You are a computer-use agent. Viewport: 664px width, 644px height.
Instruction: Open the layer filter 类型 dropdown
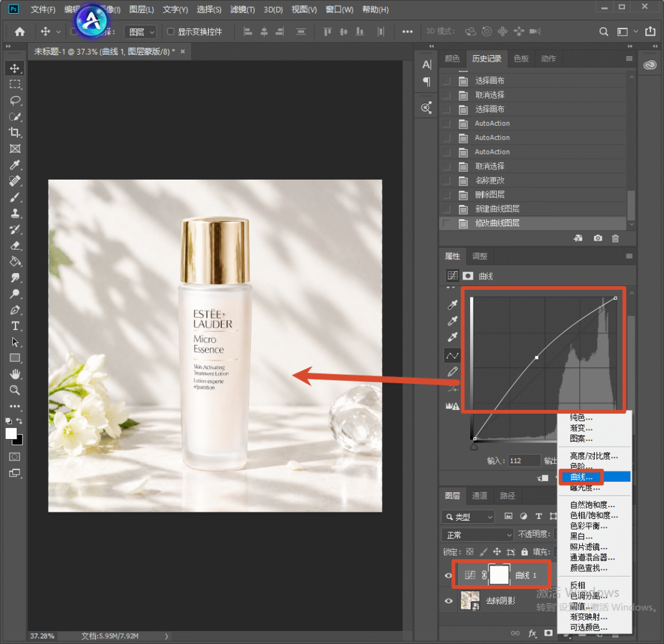tap(468, 516)
